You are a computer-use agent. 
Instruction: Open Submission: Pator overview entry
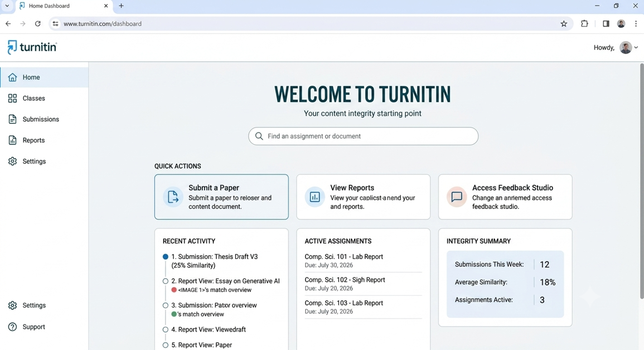tap(214, 305)
